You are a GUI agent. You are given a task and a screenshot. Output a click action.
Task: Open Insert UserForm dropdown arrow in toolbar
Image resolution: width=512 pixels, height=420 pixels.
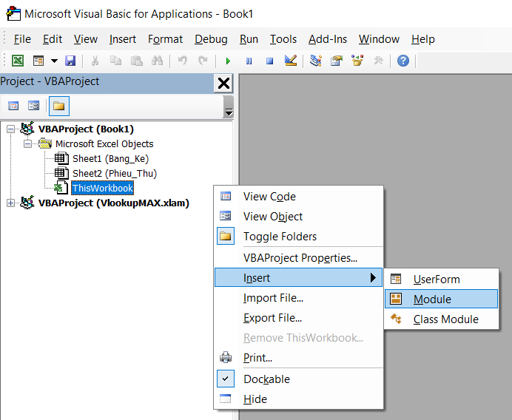point(54,61)
